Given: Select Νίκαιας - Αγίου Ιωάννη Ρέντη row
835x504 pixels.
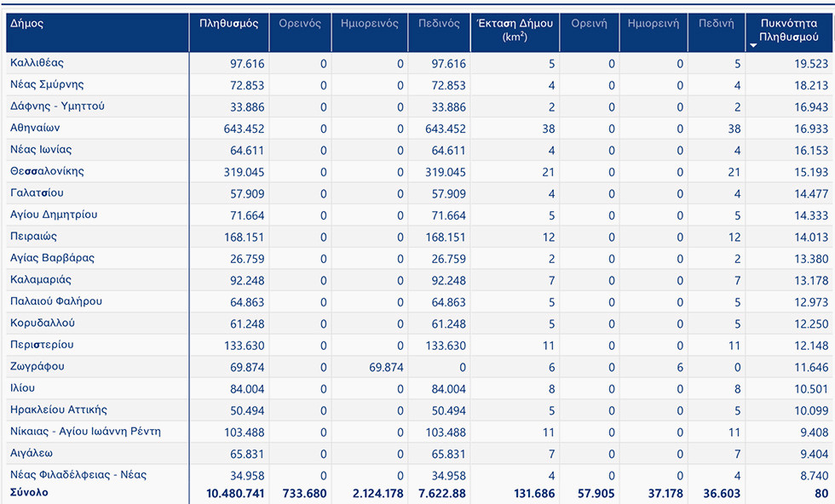Looking at the screenshot, I should tap(85, 432).
